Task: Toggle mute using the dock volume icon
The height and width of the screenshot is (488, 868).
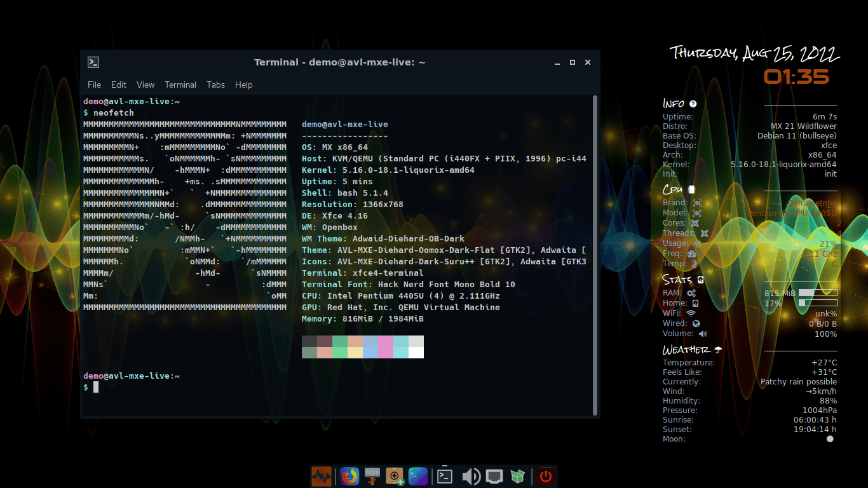Action: pos(471,476)
